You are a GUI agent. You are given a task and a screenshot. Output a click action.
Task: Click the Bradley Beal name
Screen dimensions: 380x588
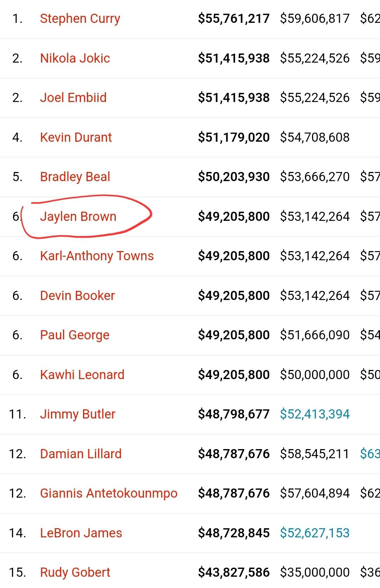coord(75,177)
